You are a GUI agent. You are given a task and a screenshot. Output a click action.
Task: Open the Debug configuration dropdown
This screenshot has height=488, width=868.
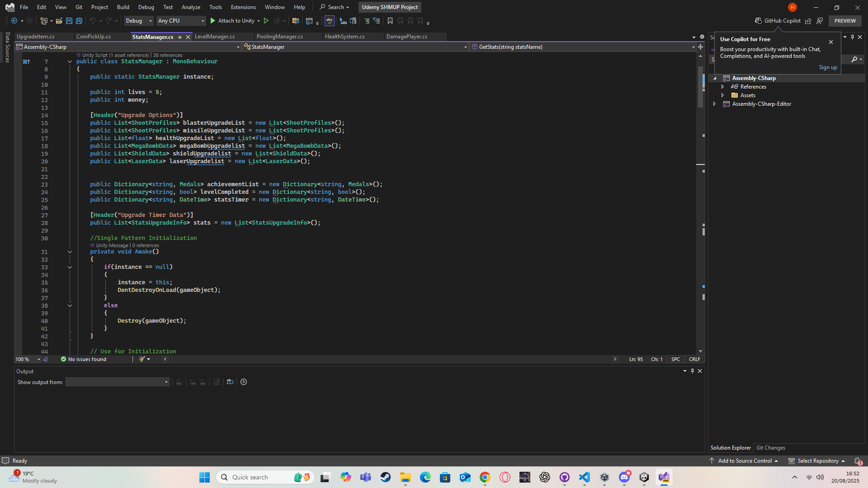pos(139,21)
